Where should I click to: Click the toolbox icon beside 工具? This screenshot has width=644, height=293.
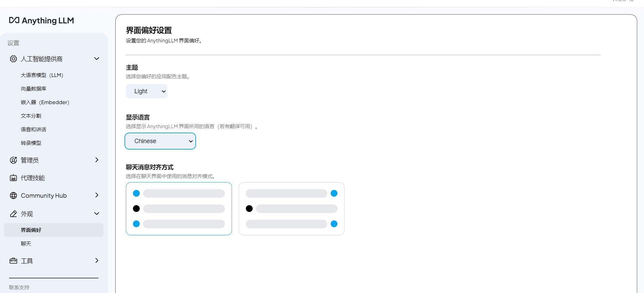[13, 261]
